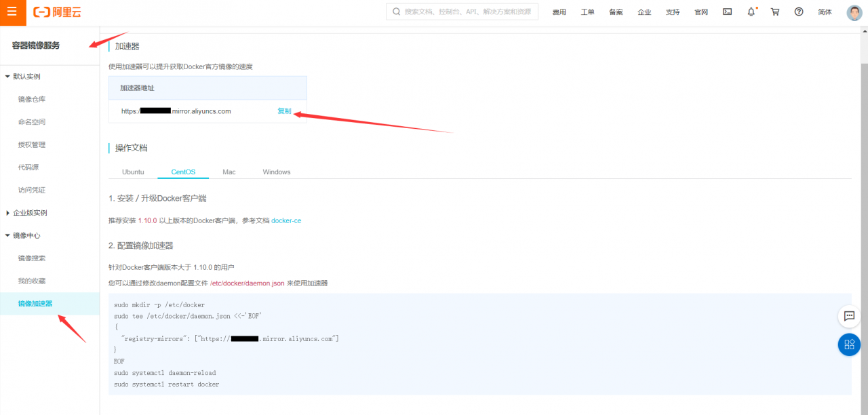
Task: Click the 复制 copy link
Action: (284, 111)
